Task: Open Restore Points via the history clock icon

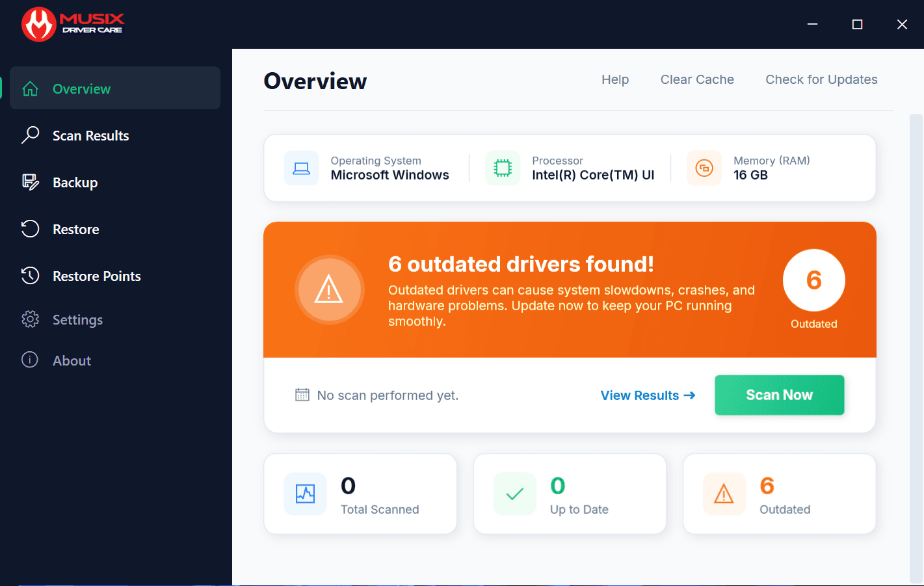Action: 30,276
